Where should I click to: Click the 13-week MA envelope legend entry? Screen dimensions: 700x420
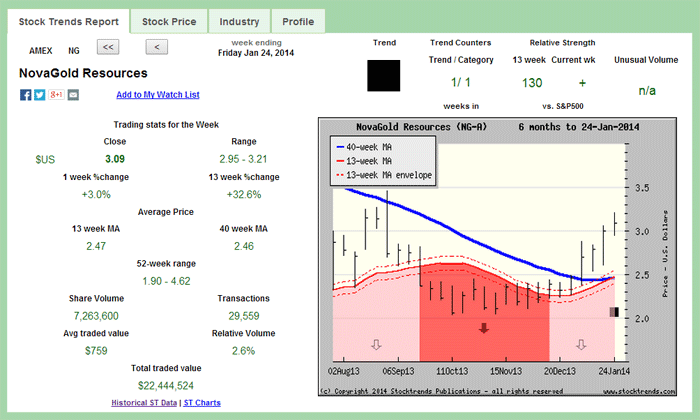tap(384, 175)
